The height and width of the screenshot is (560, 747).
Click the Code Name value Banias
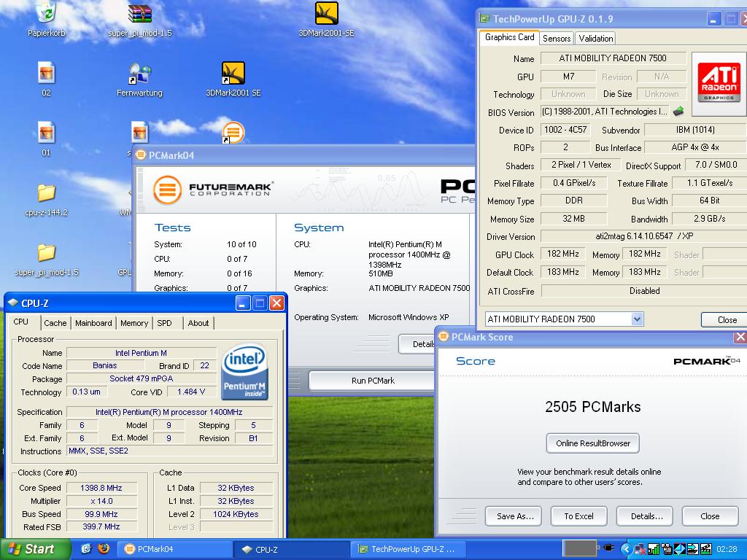(105, 365)
